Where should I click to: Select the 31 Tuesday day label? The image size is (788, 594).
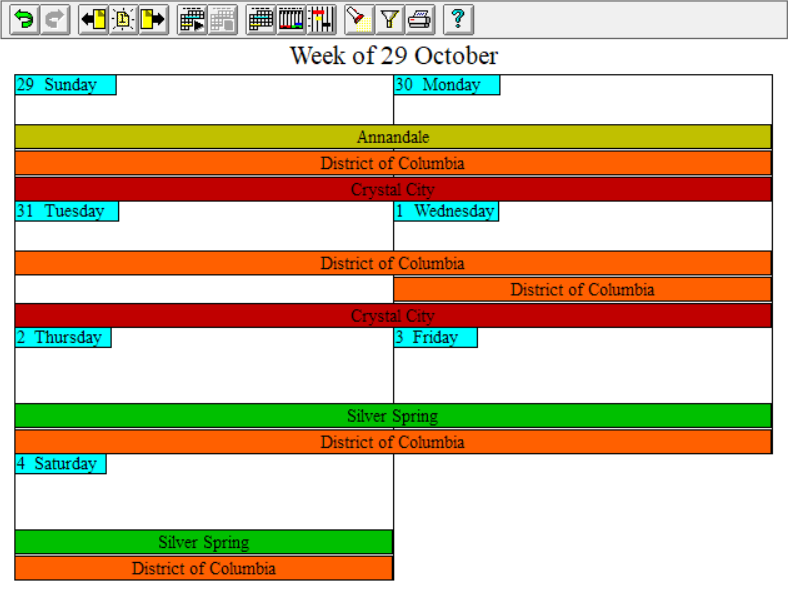pos(67,211)
